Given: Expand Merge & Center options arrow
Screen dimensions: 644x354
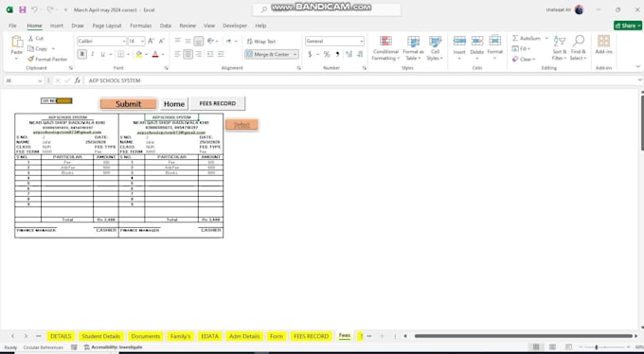Looking at the screenshot, I should (x=295, y=54).
